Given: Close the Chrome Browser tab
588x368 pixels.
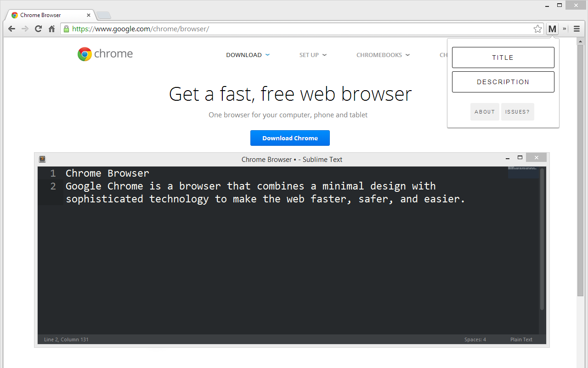Looking at the screenshot, I should pos(89,15).
